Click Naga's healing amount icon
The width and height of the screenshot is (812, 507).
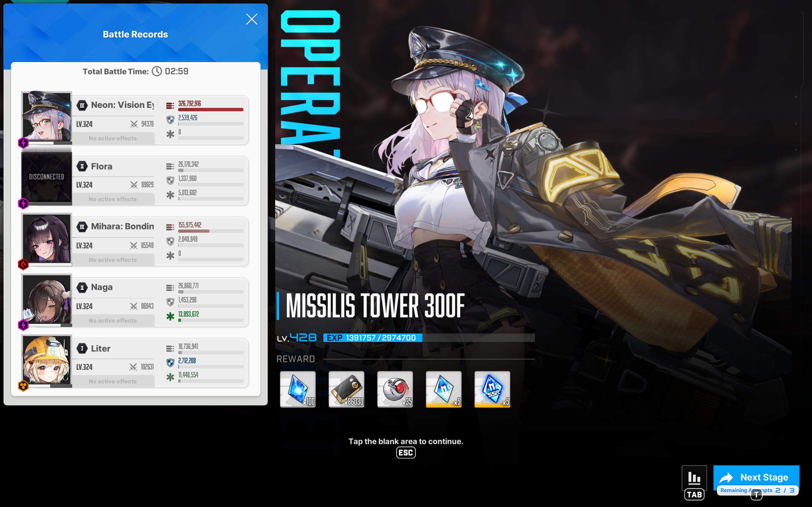coord(170,316)
